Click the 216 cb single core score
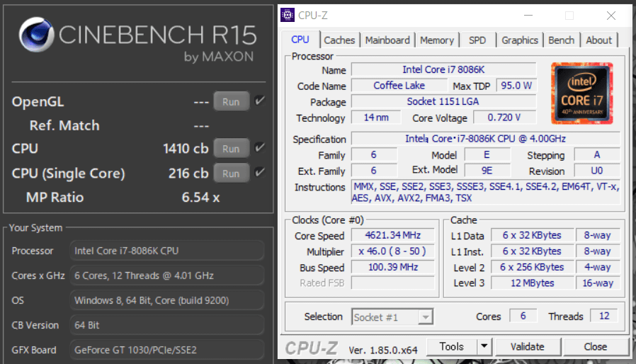The image size is (636, 364). click(188, 174)
